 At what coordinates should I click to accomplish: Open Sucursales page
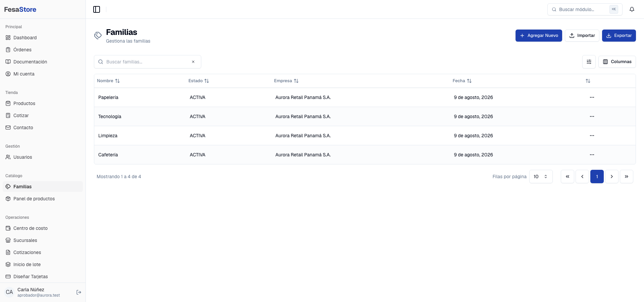pyautogui.click(x=43, y=240)
